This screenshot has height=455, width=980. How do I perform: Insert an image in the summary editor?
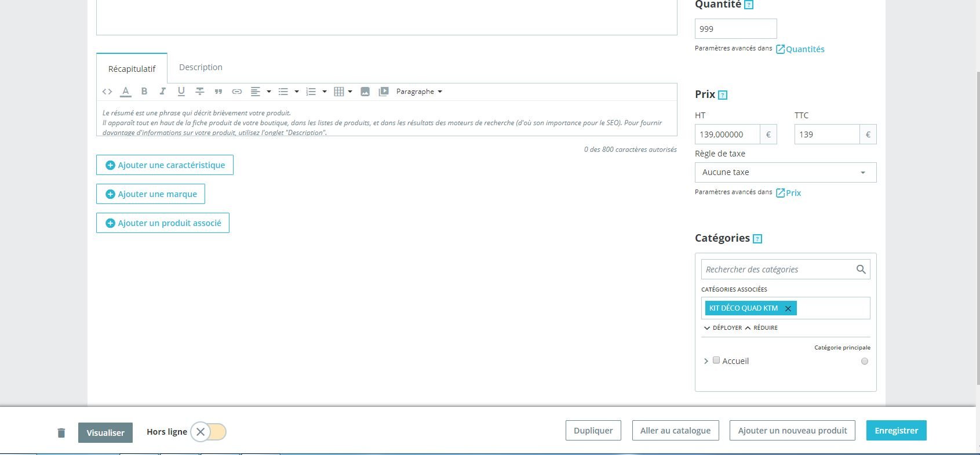pos(365,92)
